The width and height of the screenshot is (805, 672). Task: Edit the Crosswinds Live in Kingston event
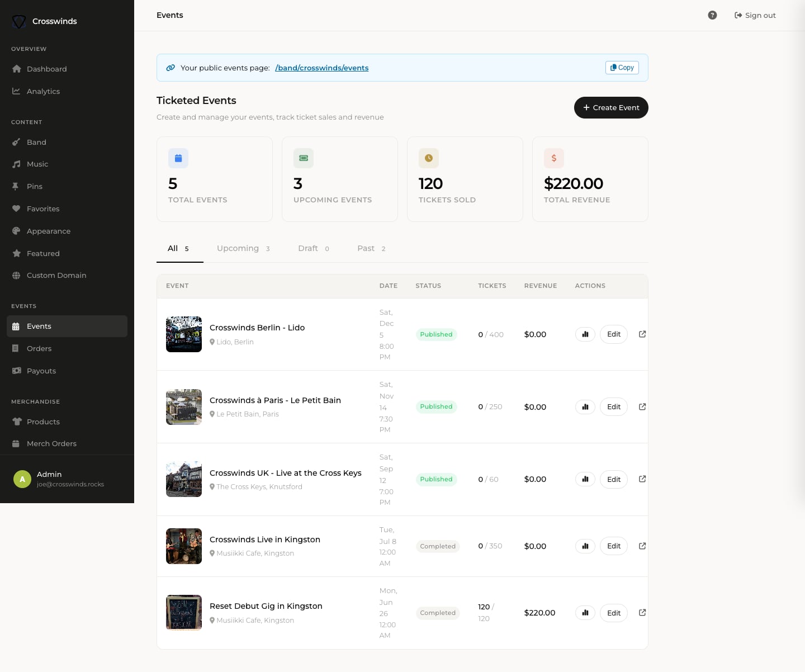pos(614,546)
